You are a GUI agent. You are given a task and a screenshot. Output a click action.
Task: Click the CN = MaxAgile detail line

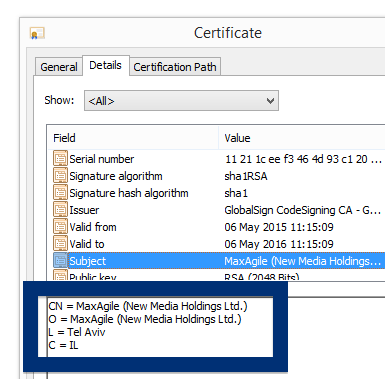(x=148, y=306)
